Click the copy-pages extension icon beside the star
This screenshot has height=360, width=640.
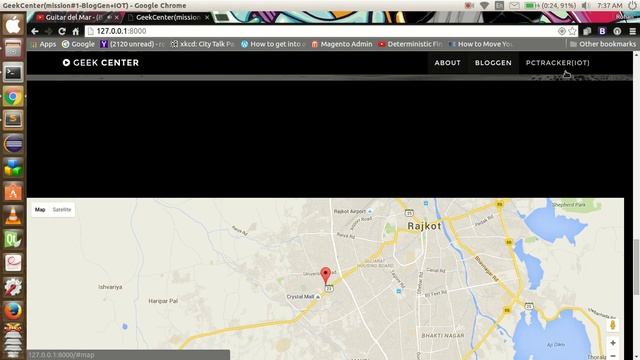coord(587,31)
